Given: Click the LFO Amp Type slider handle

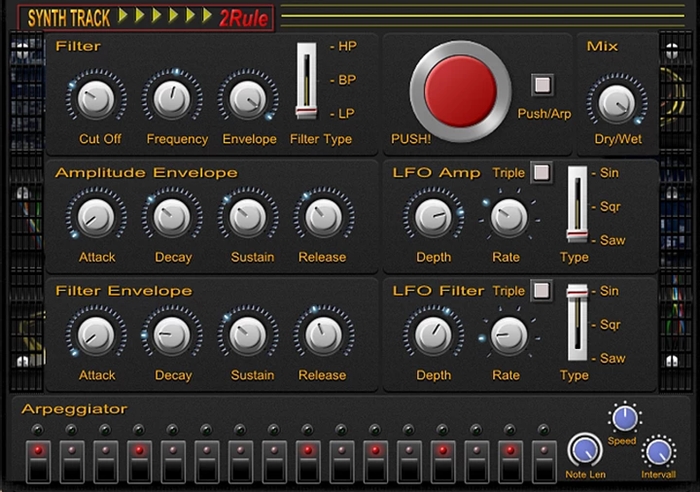Looking at the screenshot, I should pyautogui.click(x=577, y=235).
